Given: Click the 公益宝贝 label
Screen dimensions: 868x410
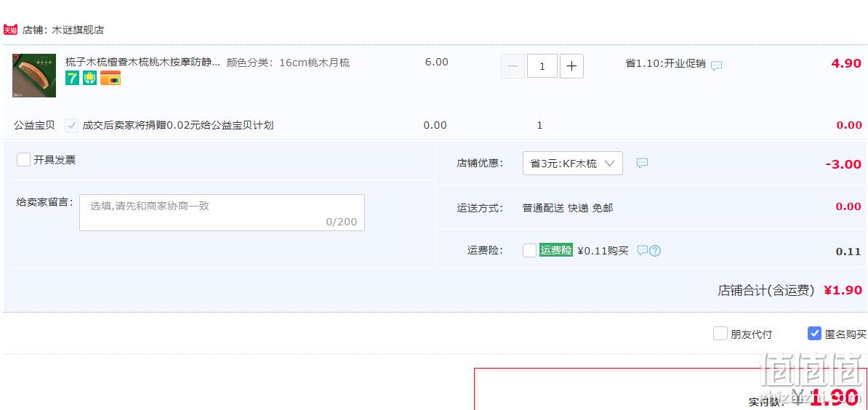Looking at the screenshot, I should click(34, 125).
